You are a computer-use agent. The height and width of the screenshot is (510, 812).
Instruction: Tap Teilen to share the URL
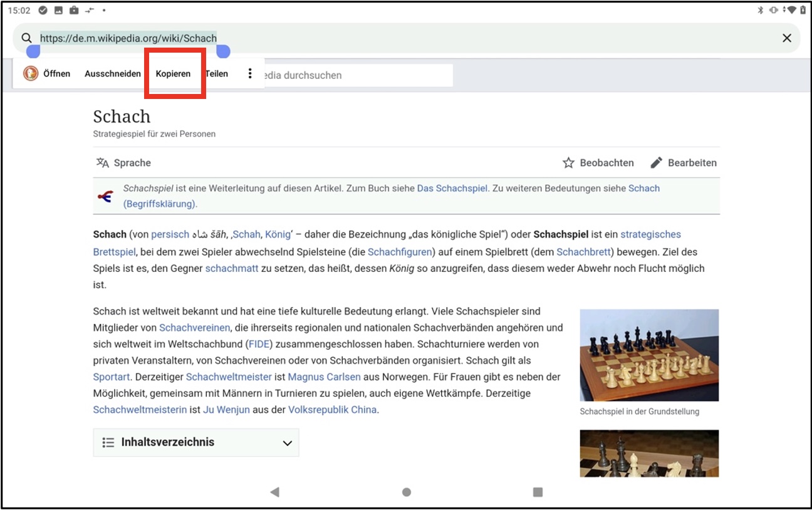coord(217,74)
